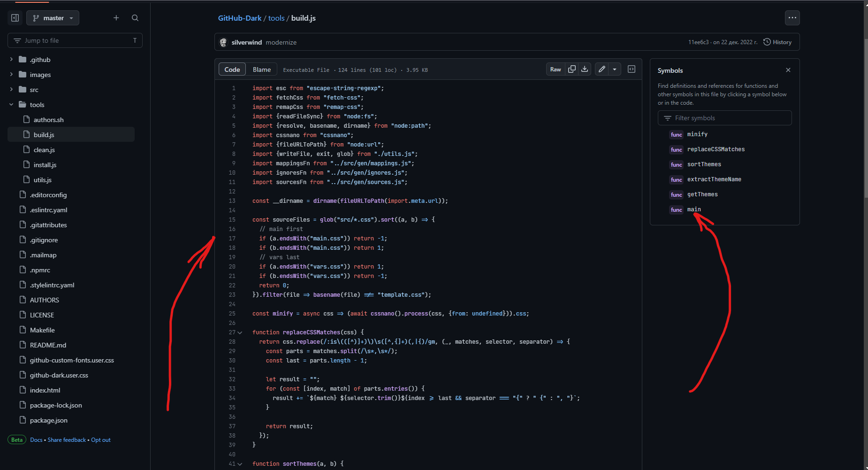Image resolution: width=868 pixels, height=470 pixels.
Task: Opt out of the beta
Action: [101, 440]
